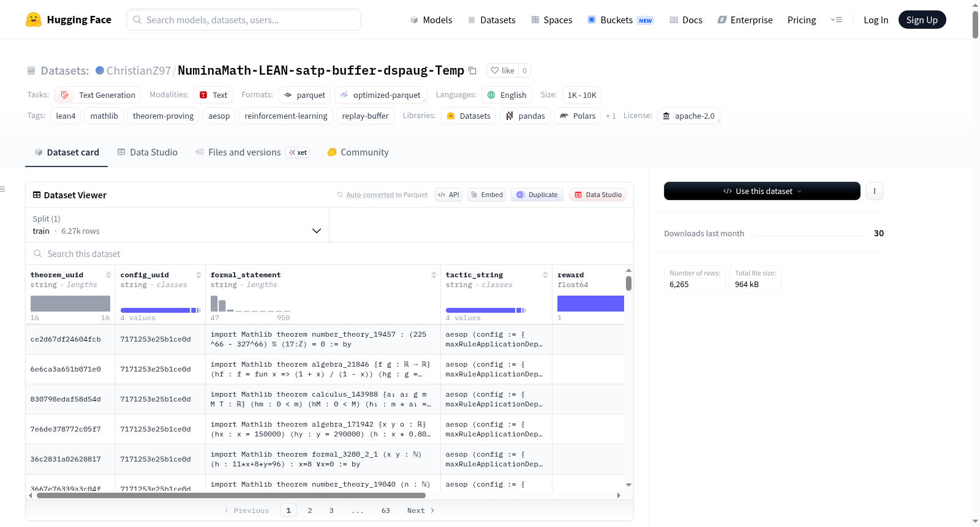980x527 pixels.
Task: Click the Hugging Face logo icon
Action: coord(34,20)
